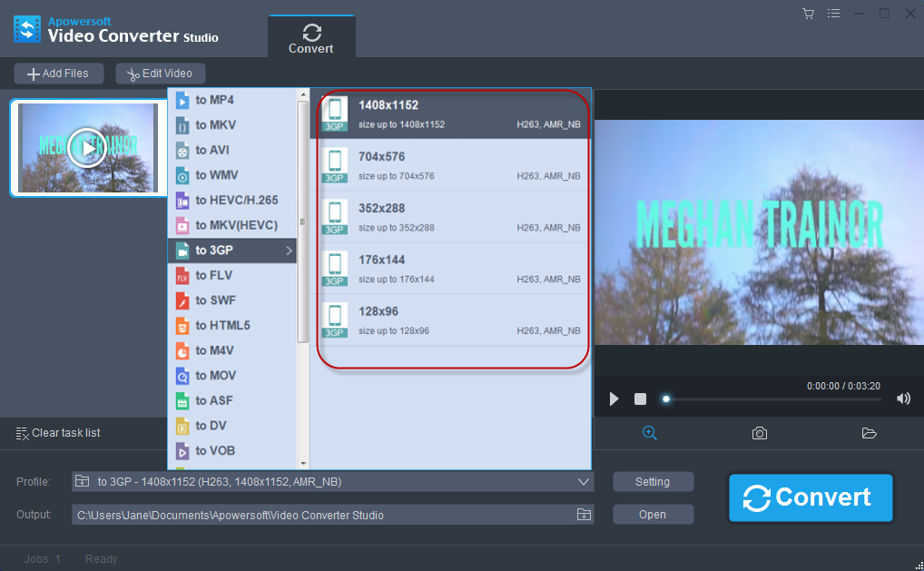924x571 pixels.
Task: Click the playback progress slider
Action: tap(772, 399)
